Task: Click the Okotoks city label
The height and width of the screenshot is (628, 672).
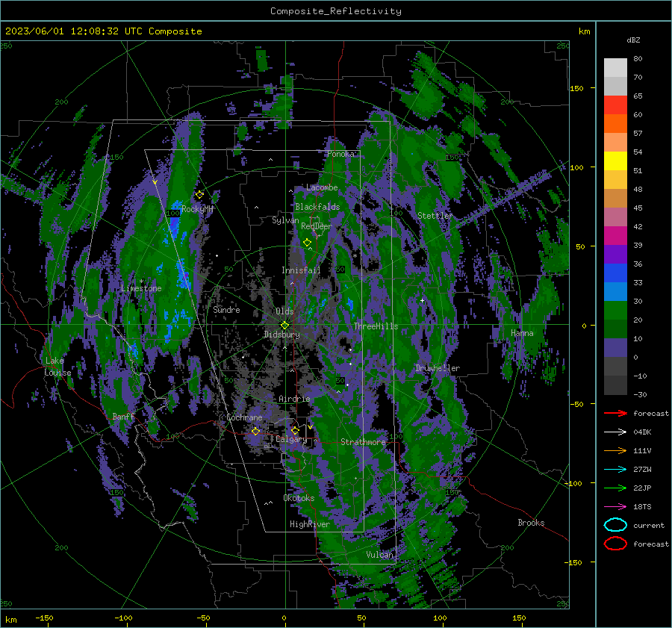Action: 299,498
